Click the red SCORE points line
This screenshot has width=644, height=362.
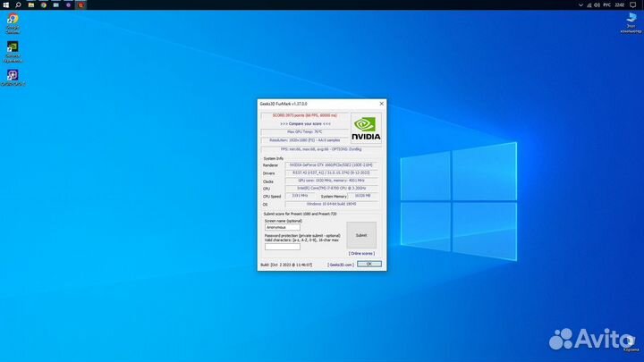coord(305,115)
